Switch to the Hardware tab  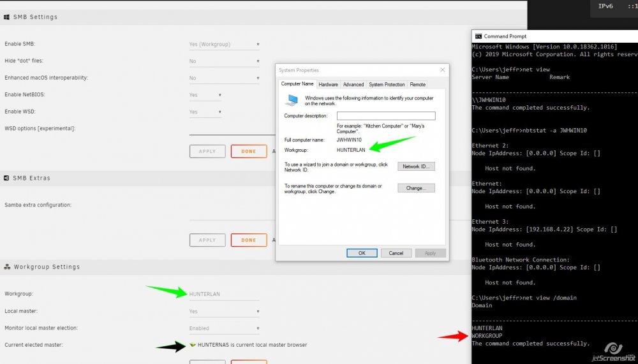pos(328,85)
